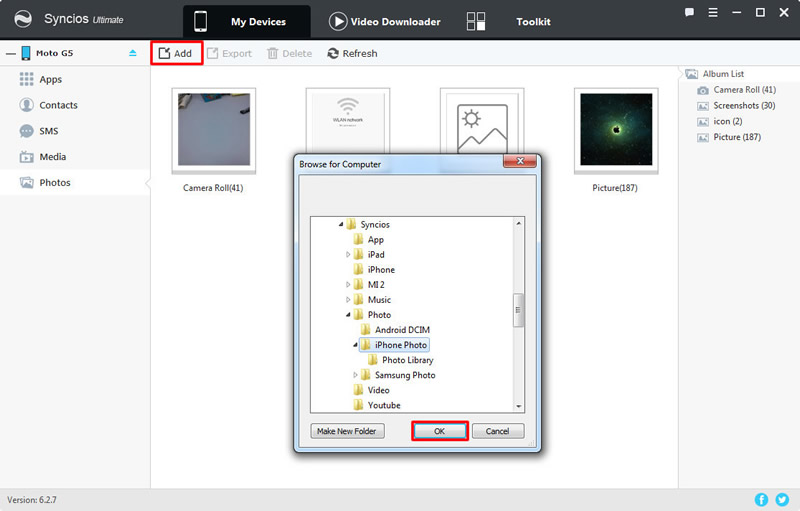Expand the Samsung Photo folder
Image resolution: width=800 pixels, height=511 pixels.
click(355, 375)
